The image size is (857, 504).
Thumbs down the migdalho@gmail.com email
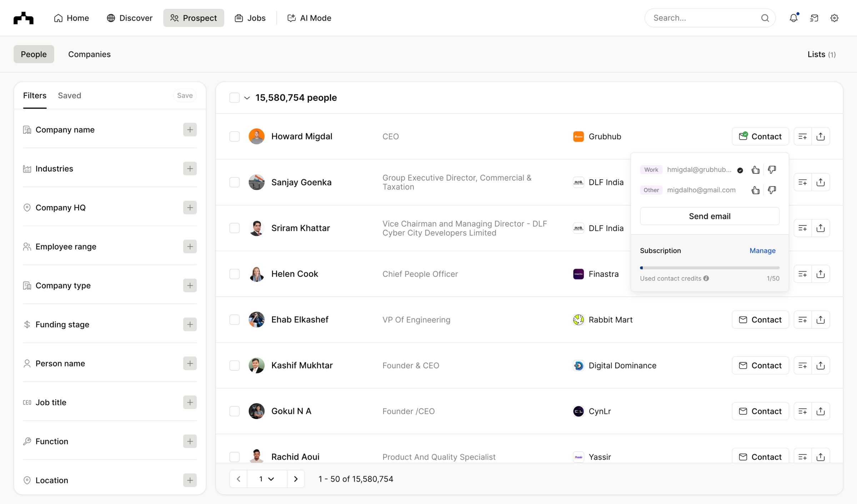coord(772,190)
